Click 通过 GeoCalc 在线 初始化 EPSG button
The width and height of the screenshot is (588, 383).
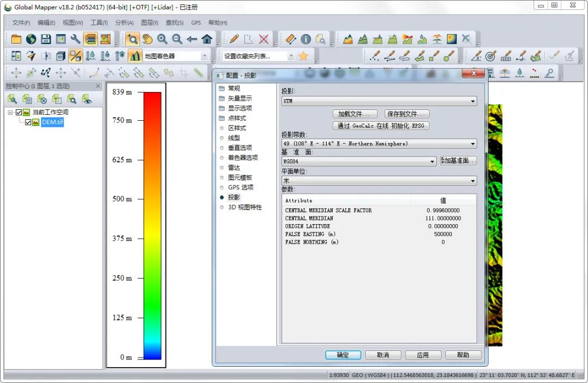click(381, 126)
